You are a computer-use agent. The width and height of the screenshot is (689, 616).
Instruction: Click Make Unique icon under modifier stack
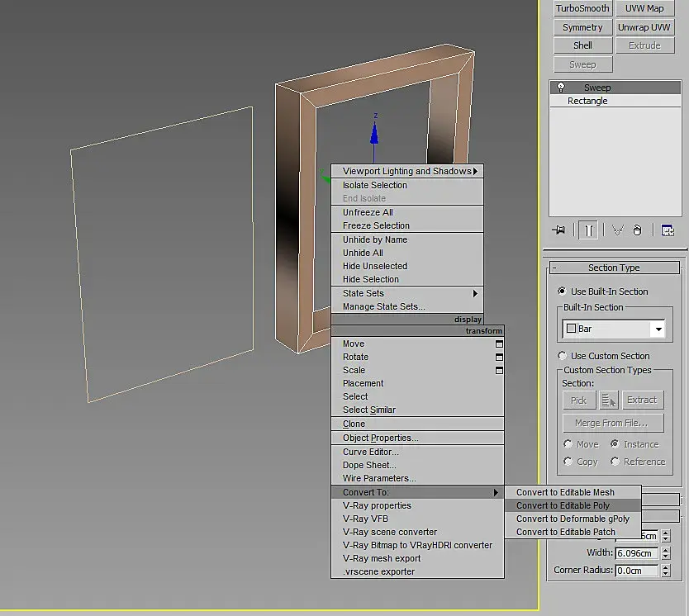coord(617,230)
